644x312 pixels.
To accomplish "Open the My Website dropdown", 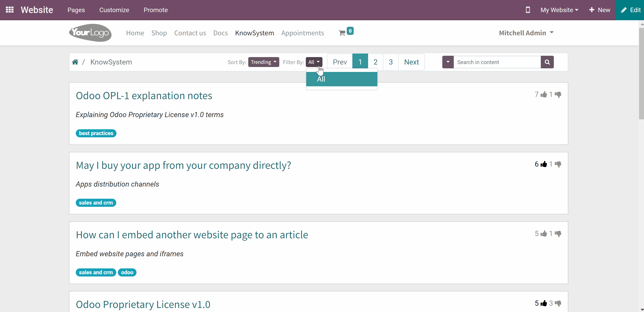I will [x=559, y=10].
